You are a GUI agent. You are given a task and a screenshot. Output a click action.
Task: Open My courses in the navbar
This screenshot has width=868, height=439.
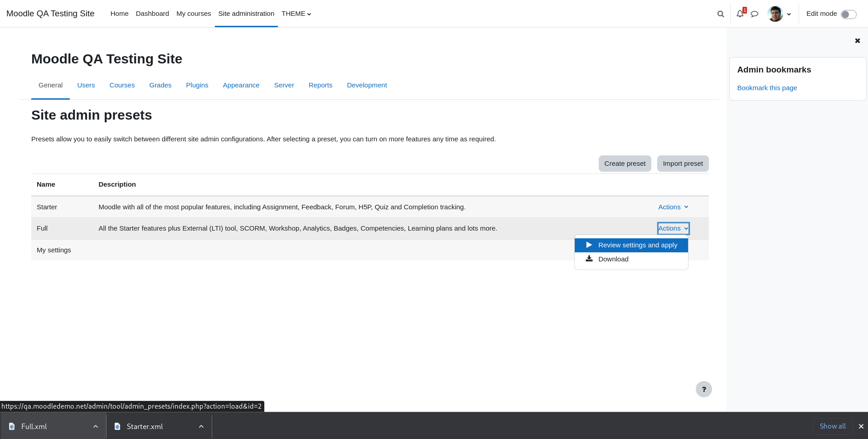click(194, 14)
